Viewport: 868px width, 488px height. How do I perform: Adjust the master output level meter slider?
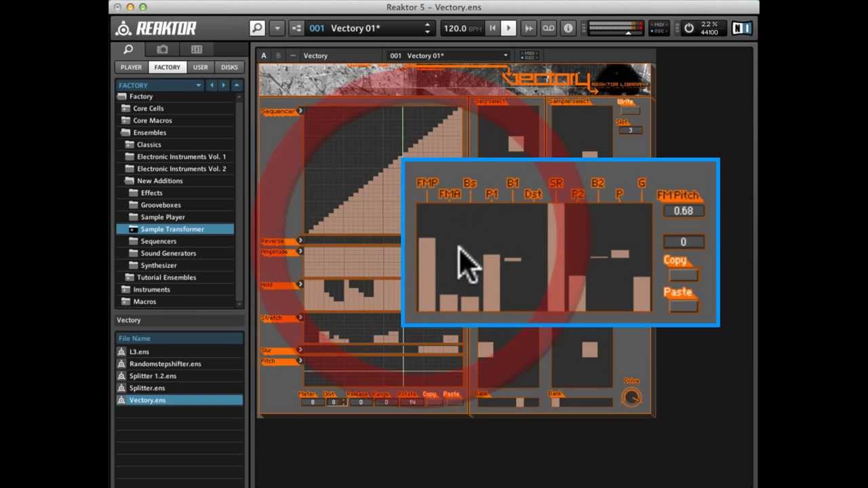[x=615, y=28]
